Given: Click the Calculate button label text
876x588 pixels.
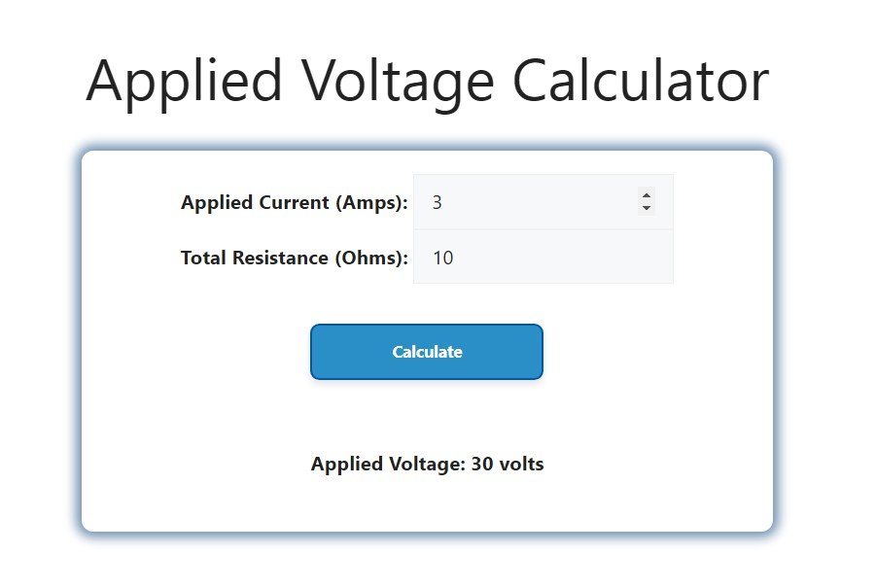Looking at the screenshot, I should tap(426, 352).
